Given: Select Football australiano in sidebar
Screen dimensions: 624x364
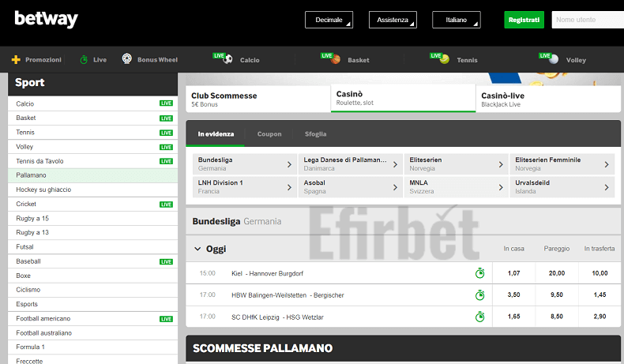Looking at the screenshot, I should [92, 333].
